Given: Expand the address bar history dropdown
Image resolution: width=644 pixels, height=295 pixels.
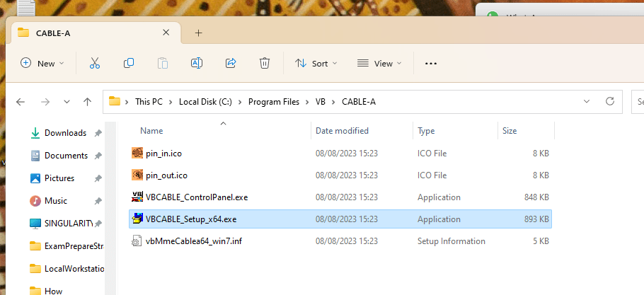Looking at the screenshot, I should click(x=587, y=101).
